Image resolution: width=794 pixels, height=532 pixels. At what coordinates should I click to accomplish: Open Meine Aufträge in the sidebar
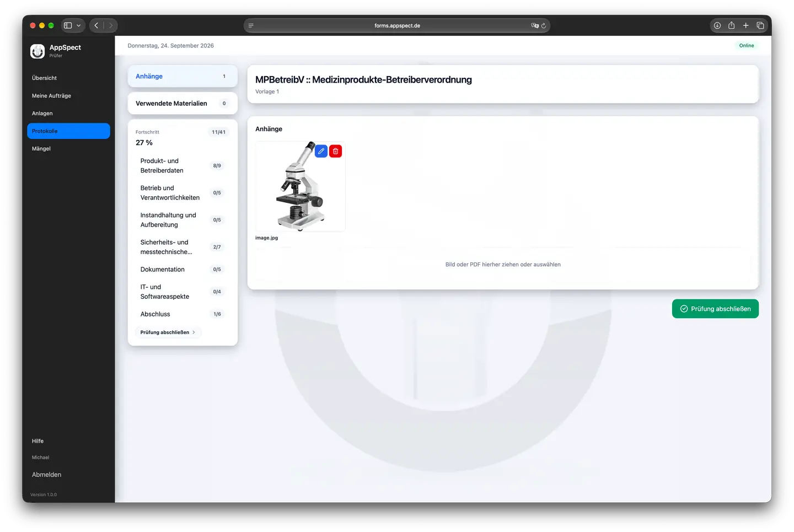point(68,96)
